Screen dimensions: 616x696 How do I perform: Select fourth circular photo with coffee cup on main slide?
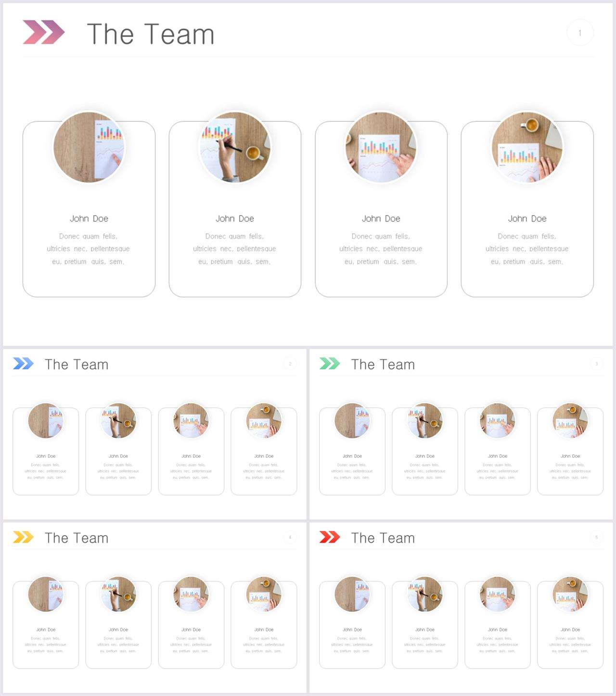tap(527, 147)
